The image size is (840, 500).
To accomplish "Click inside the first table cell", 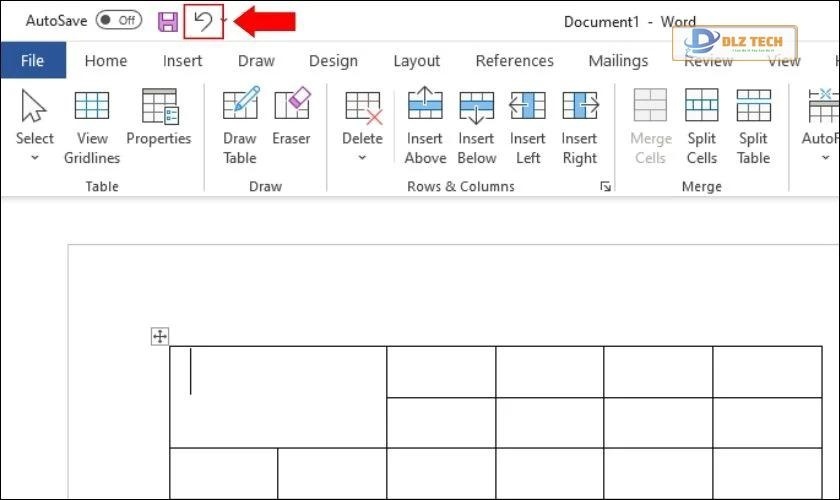I will 277,395.
